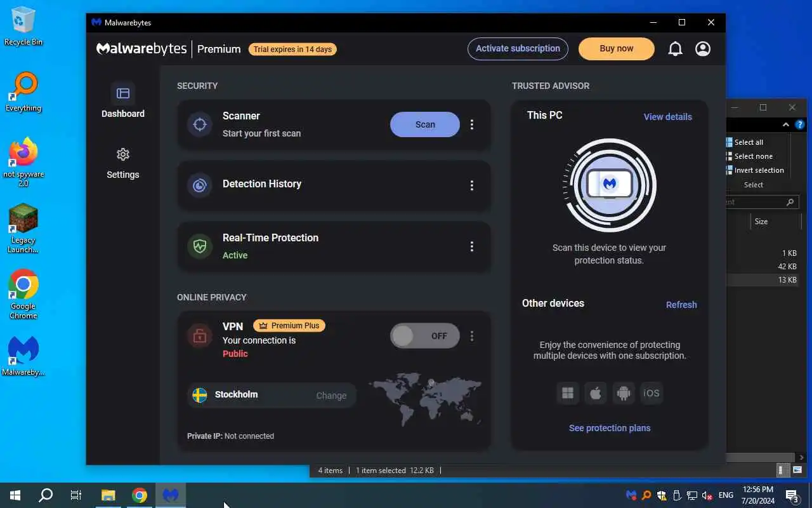Open the Action Center notifications icon
812x508 pixels.
(x=792, y=495)
